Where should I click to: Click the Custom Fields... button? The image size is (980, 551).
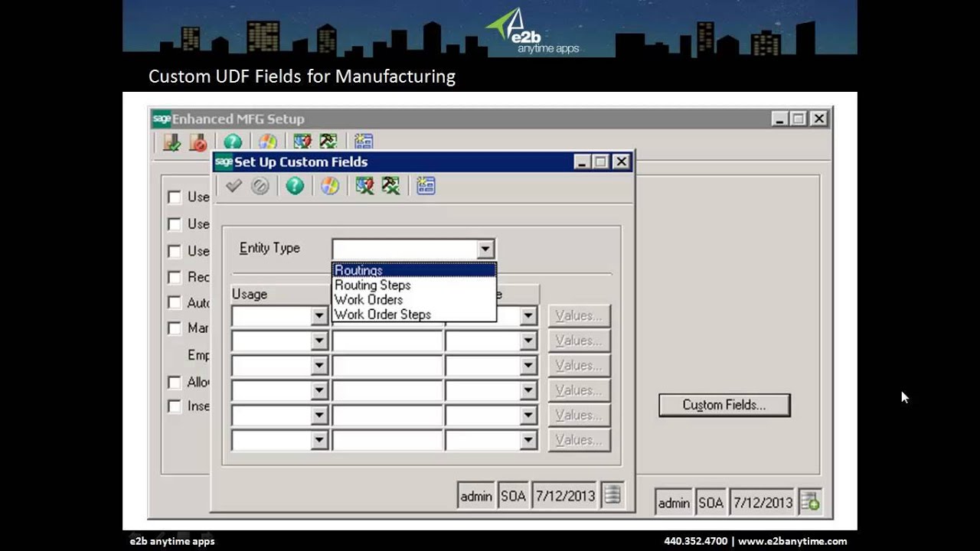click(724, 405)
